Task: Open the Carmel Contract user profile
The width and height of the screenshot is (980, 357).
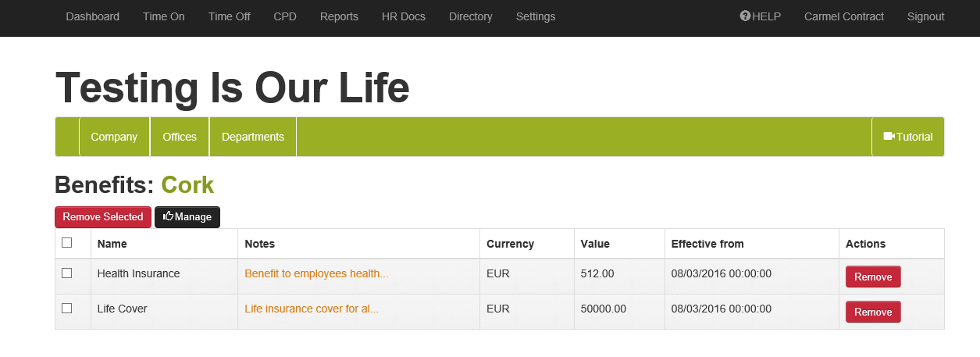Action: (844, 16)
